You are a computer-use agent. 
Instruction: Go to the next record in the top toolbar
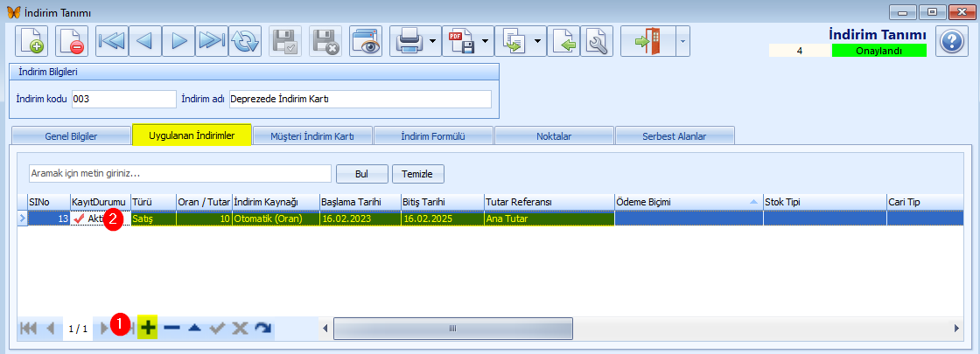(x=178, y=42)
